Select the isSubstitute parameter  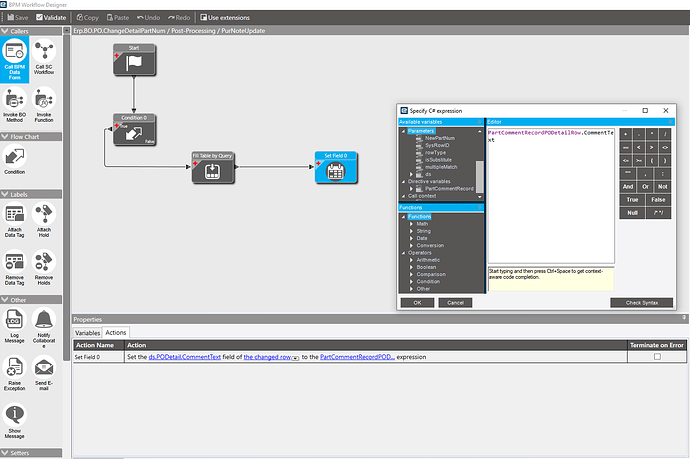438,160
